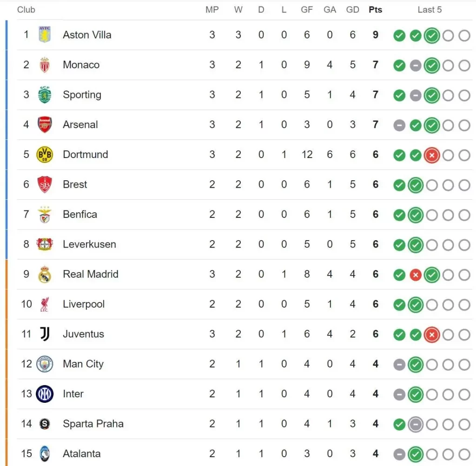Click the Juventus logo
Screen dimensions: 476x466
[45, 334]
